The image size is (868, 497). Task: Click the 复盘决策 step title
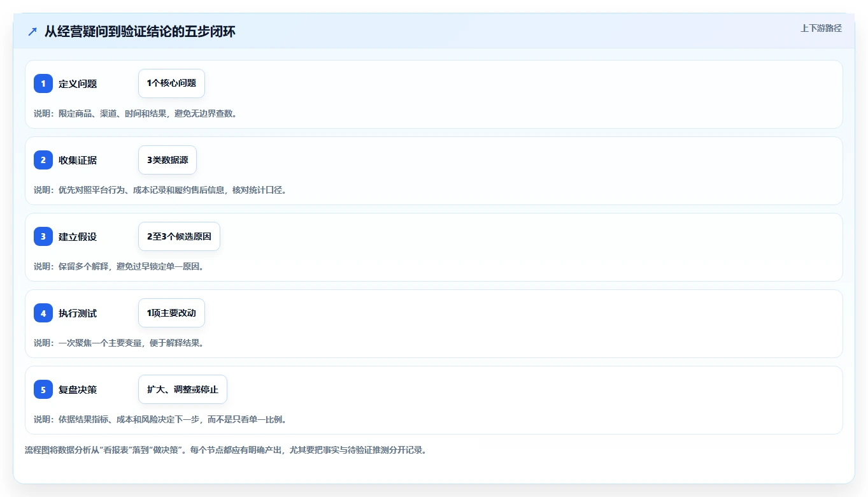pos(78,389)
